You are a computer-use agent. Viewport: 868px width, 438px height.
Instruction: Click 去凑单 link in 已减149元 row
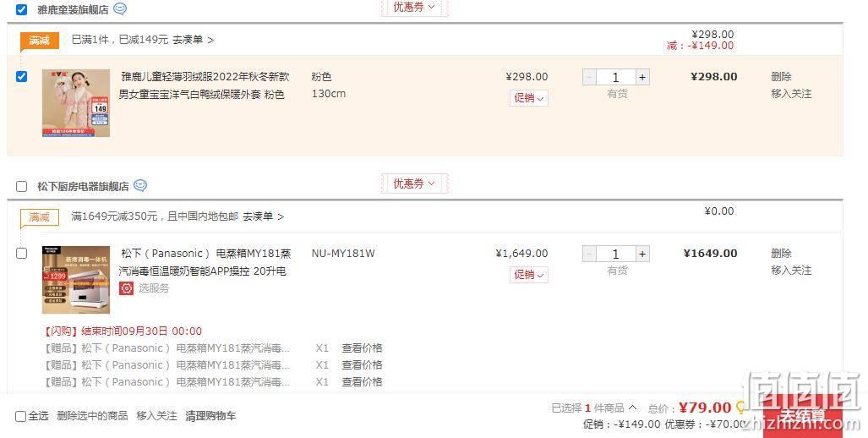(193, 40)
